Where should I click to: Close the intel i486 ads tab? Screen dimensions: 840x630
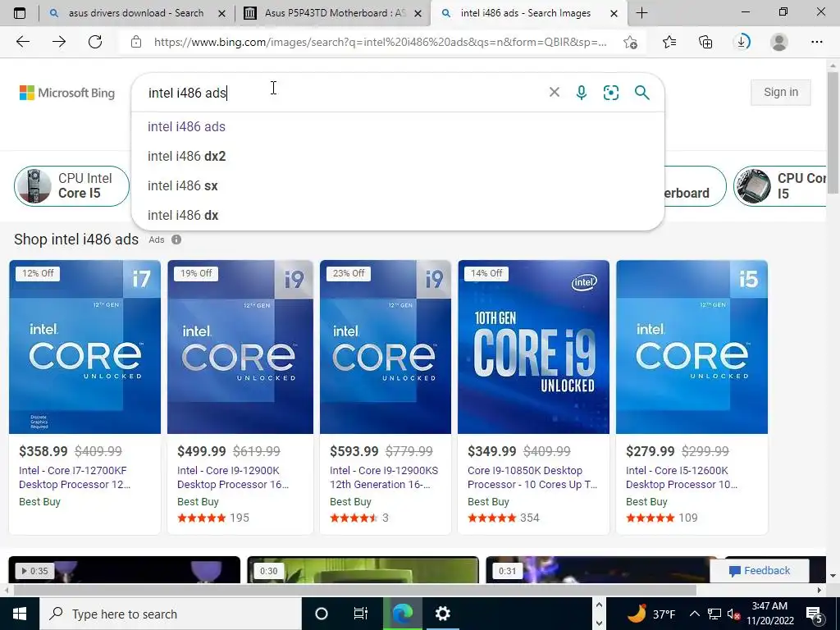(614, 13)
